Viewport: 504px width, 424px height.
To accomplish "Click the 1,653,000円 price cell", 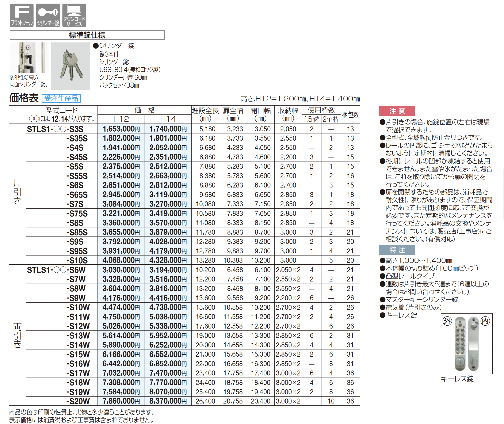I will 121,129.
